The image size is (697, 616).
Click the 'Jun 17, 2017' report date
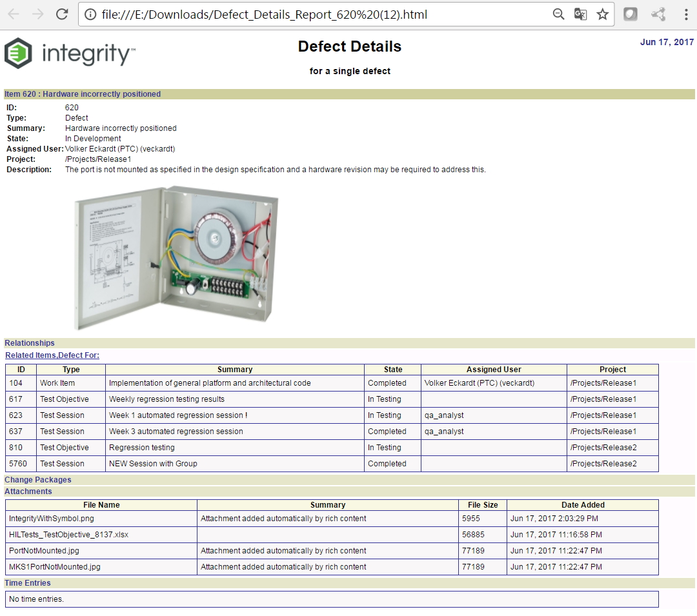[x=667, y=42]
